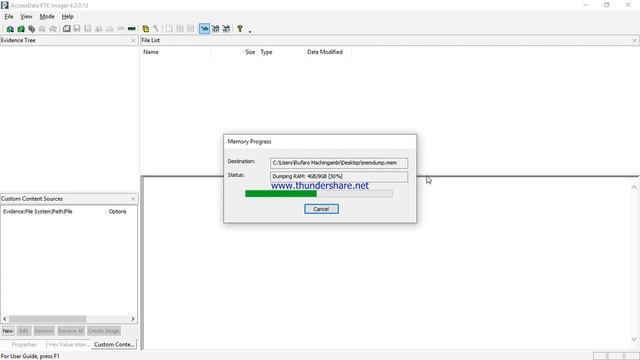Click the Create Disk Image icon
The image size is (640, 360).
tap(66, 29)
